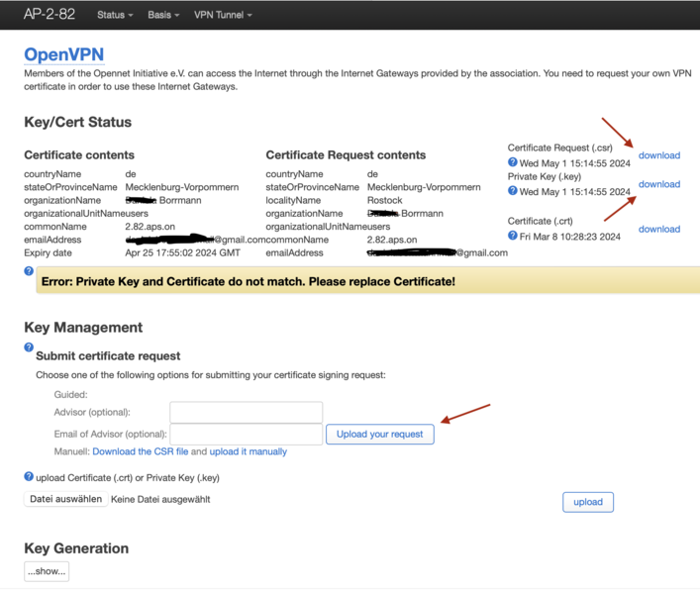Screen dimensions: 700x593
Task: Download the Certificate Request (.csr) file
Action: click(659, 155)
